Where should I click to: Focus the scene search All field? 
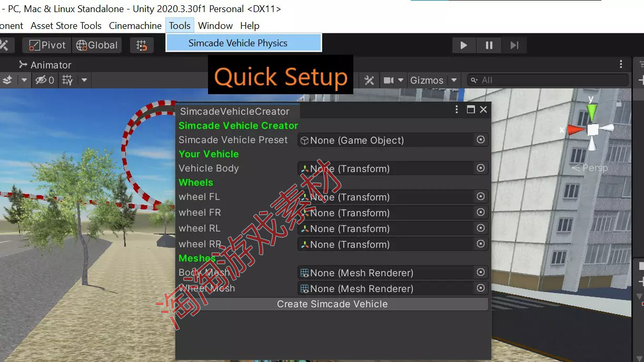click(548, 80)
